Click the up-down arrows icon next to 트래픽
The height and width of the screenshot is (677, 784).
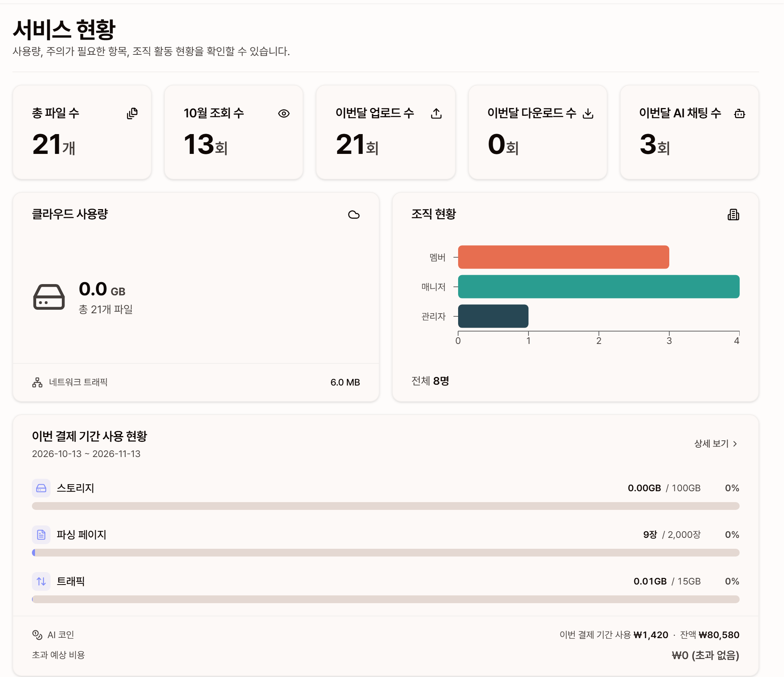(x=41, y=581)
